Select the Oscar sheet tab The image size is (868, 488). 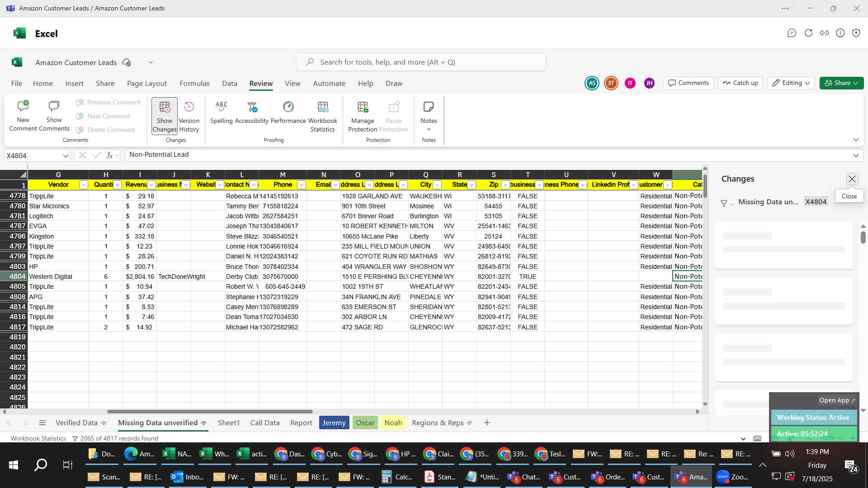pos(365,423)
